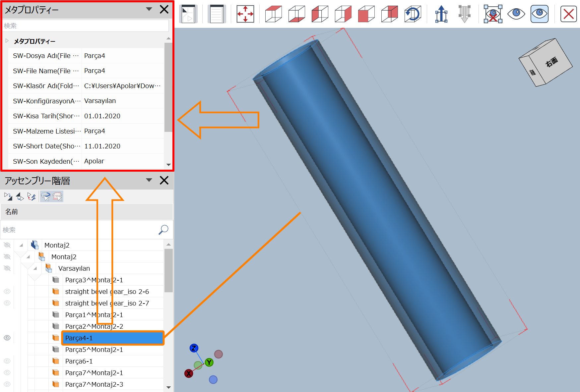The width and height of the screenshot is (580, 392).
Task: Toggle the blue ring selection-mode icon
Action: click(46, 196)
